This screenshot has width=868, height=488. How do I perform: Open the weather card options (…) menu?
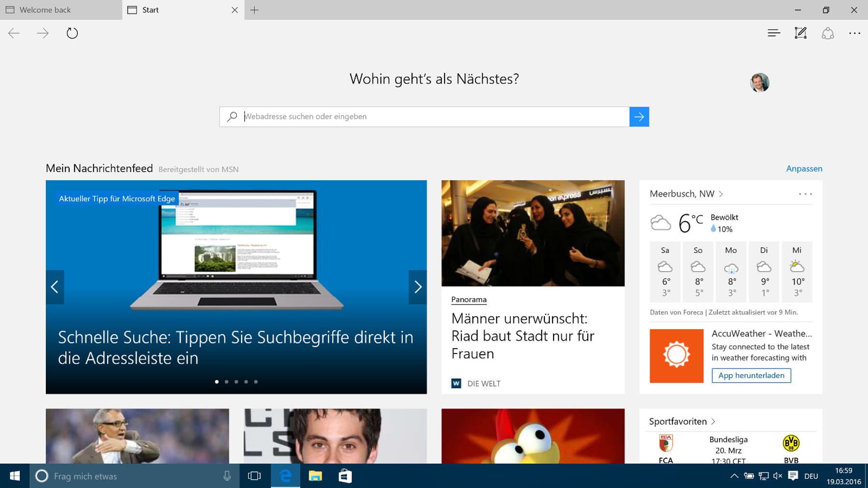(x=805, y=194)
